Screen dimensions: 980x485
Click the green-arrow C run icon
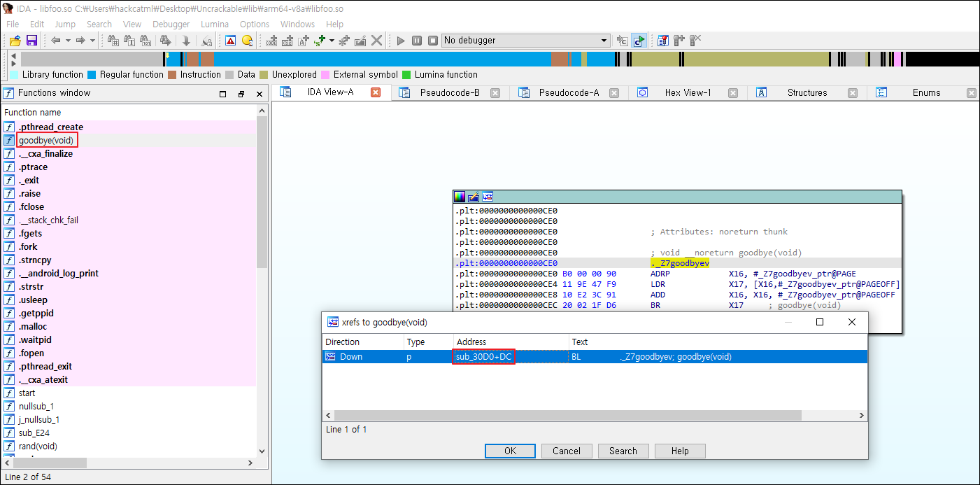[639, 41]
